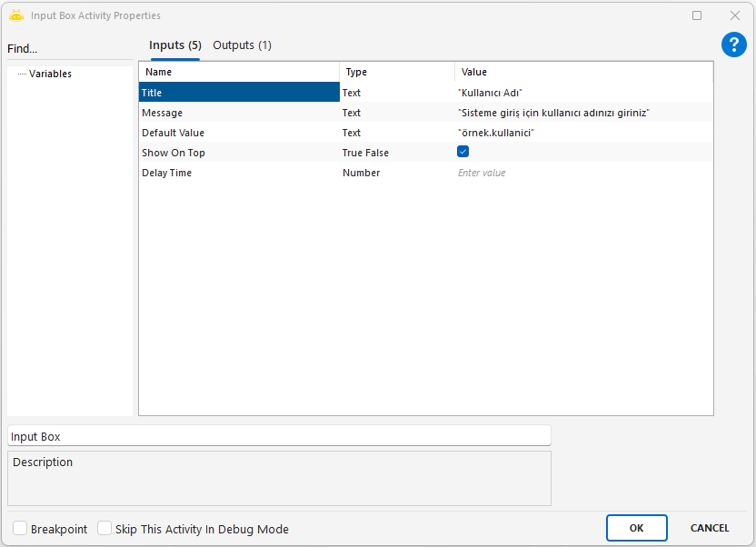Click the Find search field
The image size is (756, 547).
pos(69,49)
